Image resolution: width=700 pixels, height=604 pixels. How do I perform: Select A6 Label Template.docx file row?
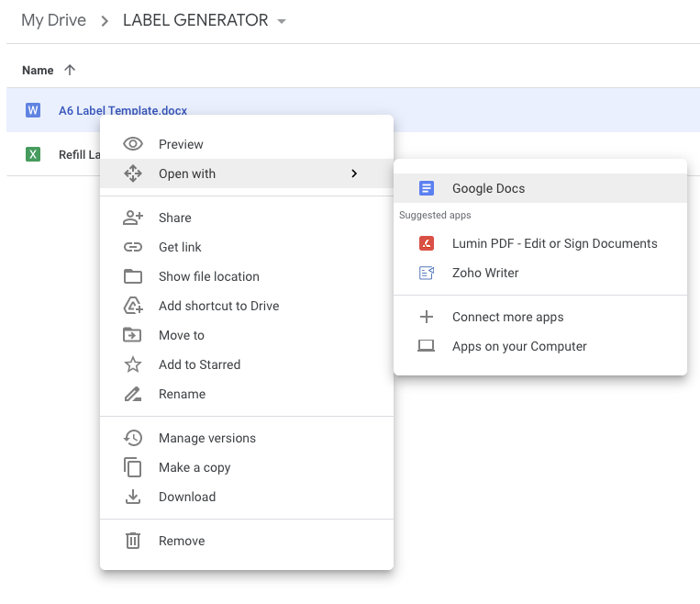pyautogui.click(x=353, y=110)
